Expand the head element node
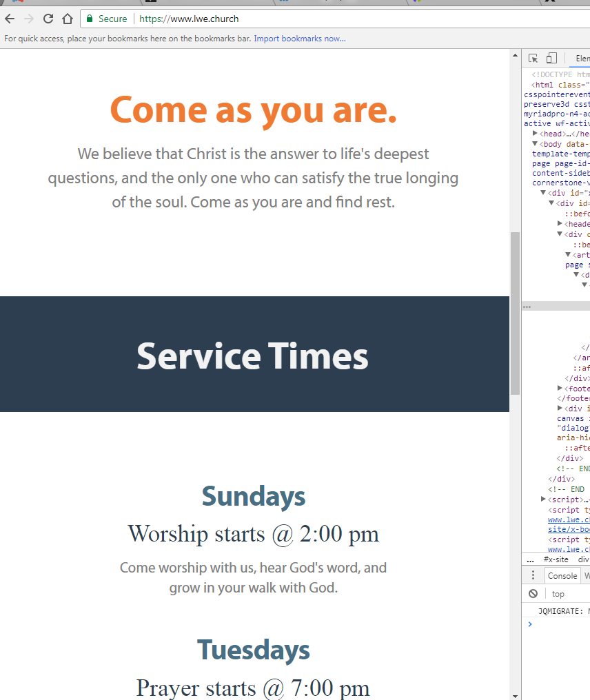This screenshot has width=590, height=700. 536,133
